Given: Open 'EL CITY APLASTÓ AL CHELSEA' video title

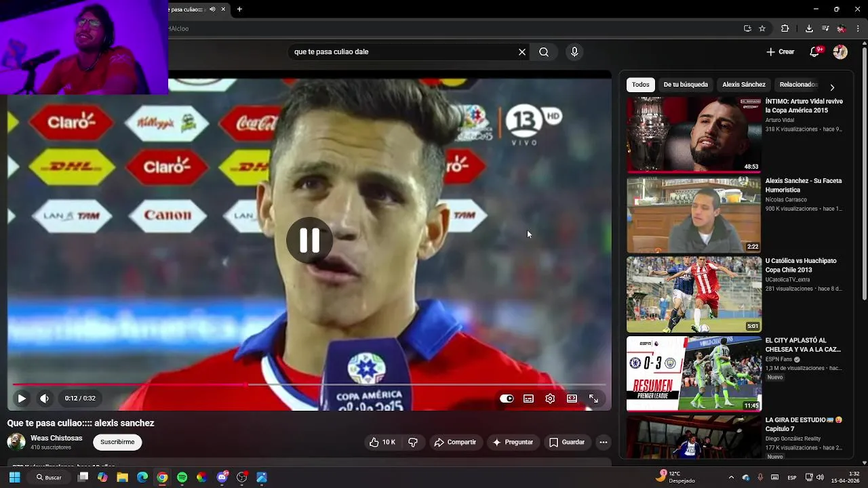Looking at the screenshot, I should coord(804,345).
